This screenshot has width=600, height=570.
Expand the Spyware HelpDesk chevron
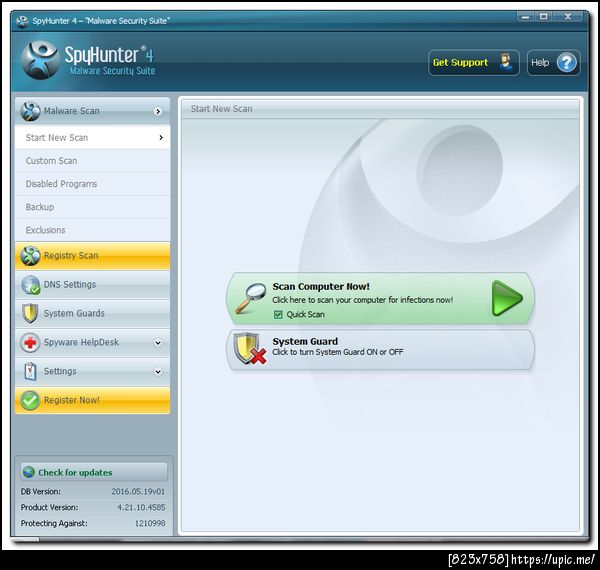click(x=158, y=342)
